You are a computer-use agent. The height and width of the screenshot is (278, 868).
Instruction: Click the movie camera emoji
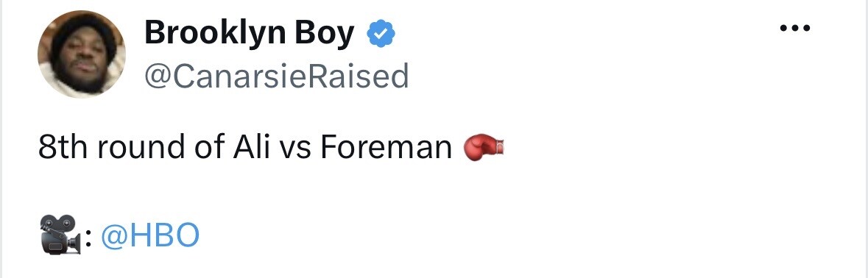[59, 235]
